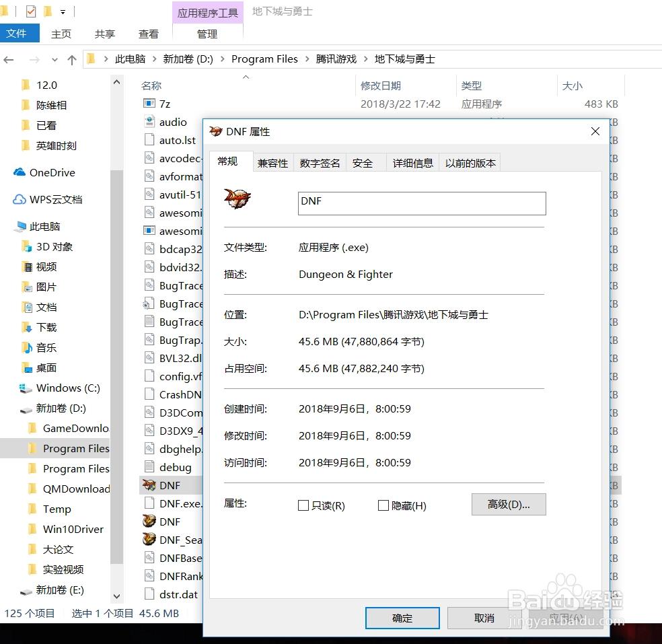
Task: Select the selected DNF application icon in file list
Action: [x=149, y=485]
